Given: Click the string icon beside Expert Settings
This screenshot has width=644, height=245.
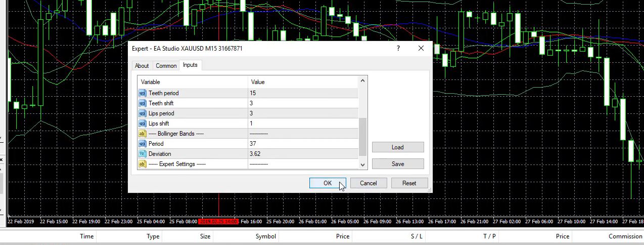Looking at the screenshot, I should (x=142, y=164).
